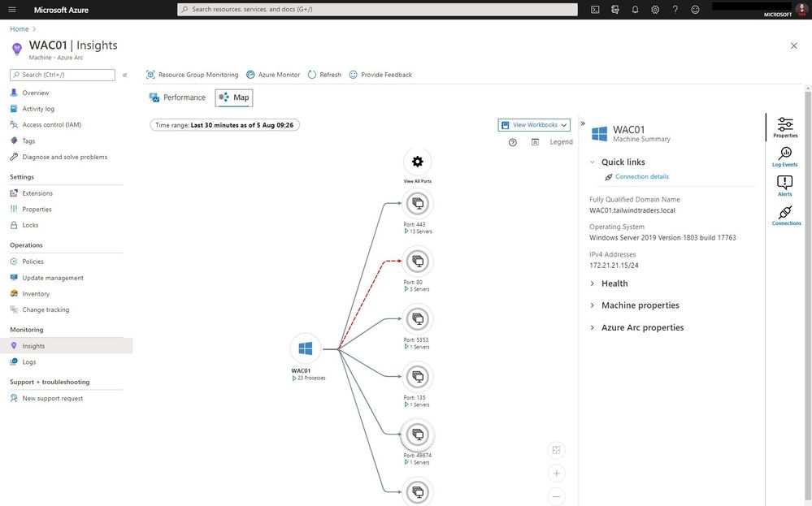The height and width of the screenshot is (506, 812).
Task: Open the Help question mark icon
Action: [675, 9]
